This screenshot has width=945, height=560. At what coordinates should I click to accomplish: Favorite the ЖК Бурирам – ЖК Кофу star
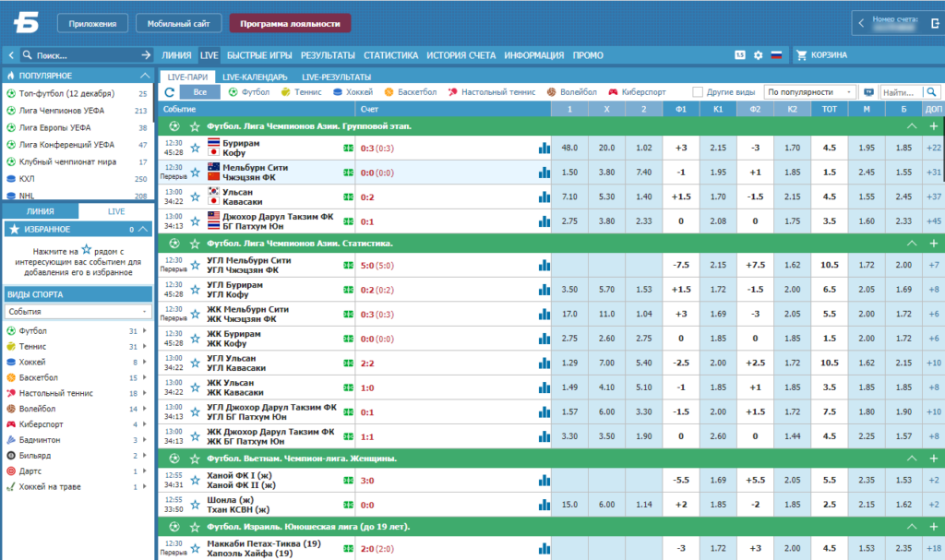195,339
